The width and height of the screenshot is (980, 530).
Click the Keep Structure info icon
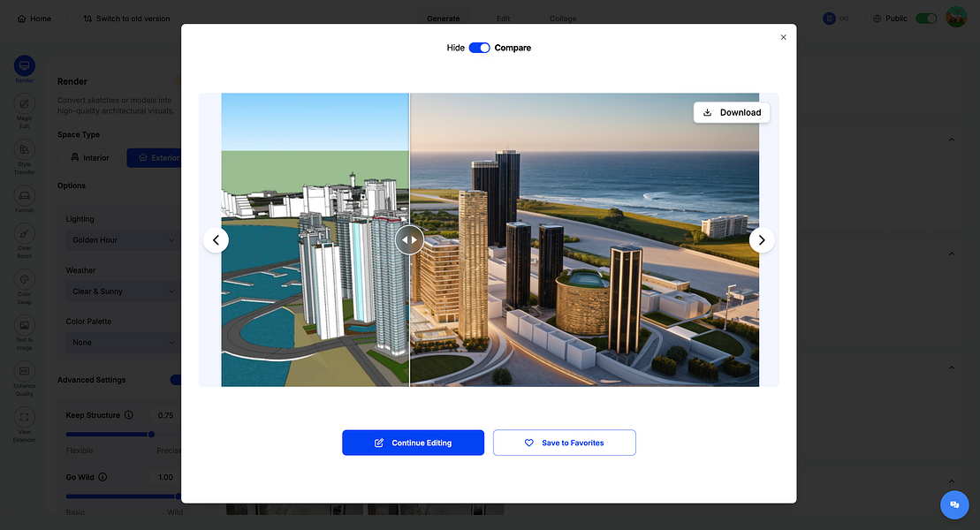(x=129, y=415)
